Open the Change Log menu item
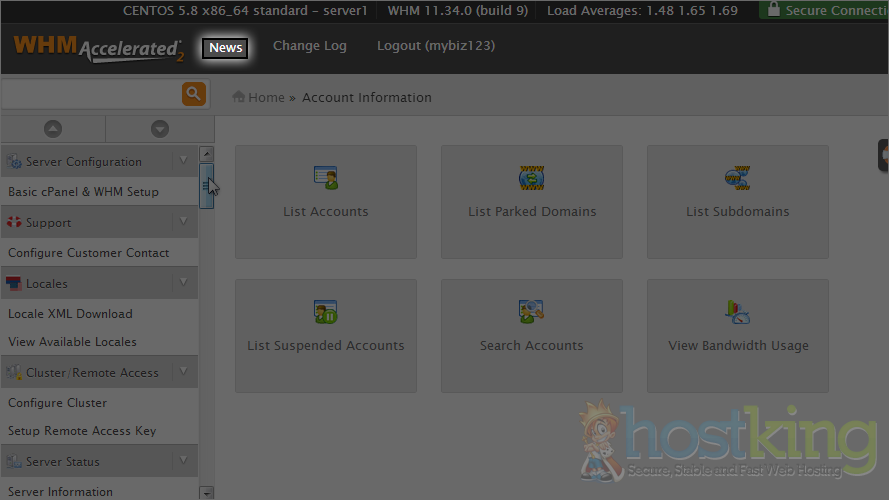889x500 pixels. (x=309, y=46)
